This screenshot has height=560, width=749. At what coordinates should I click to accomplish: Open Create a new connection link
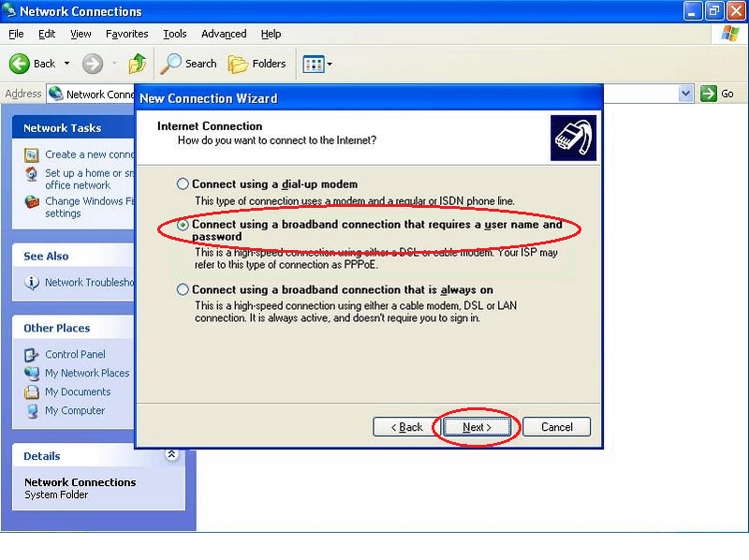click(89, 155)
